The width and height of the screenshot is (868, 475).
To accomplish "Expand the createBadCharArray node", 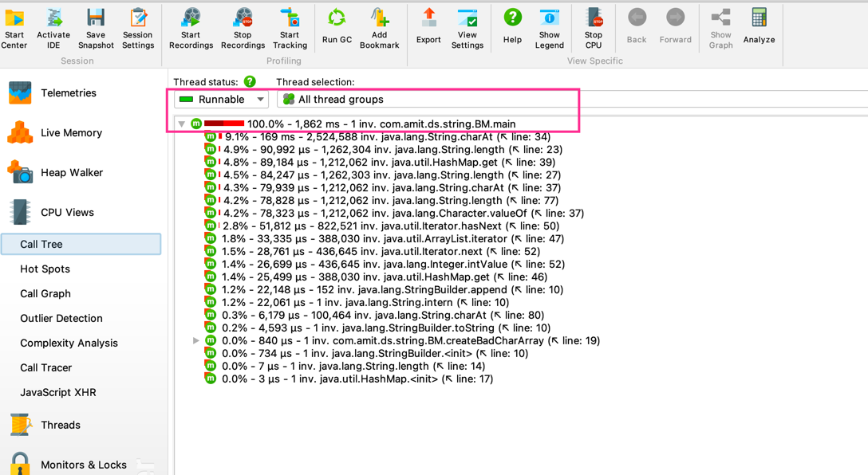I will (196, 340).
